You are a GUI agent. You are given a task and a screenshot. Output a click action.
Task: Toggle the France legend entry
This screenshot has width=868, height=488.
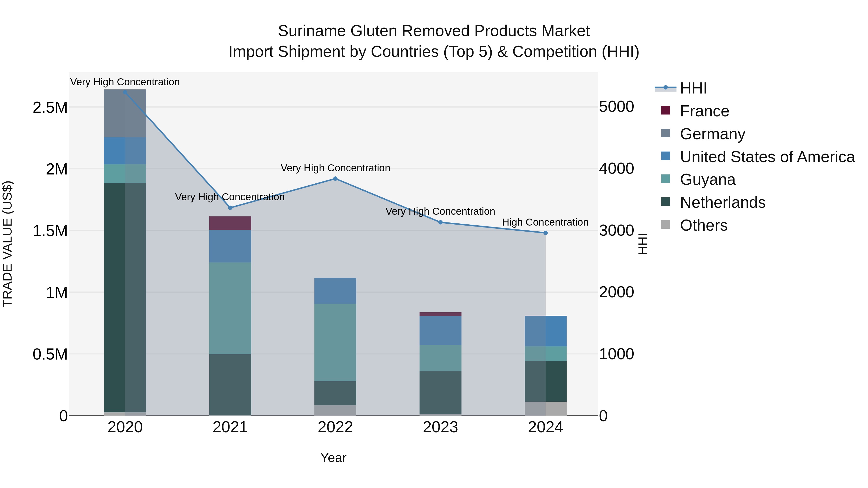pyautogui.click(x=695, y=111)
